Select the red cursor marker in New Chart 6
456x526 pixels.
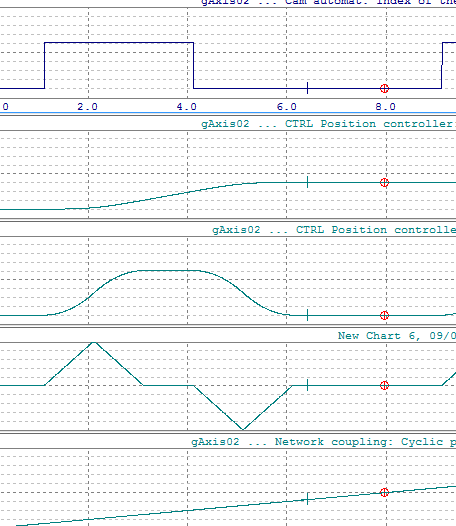pos(384,385)
